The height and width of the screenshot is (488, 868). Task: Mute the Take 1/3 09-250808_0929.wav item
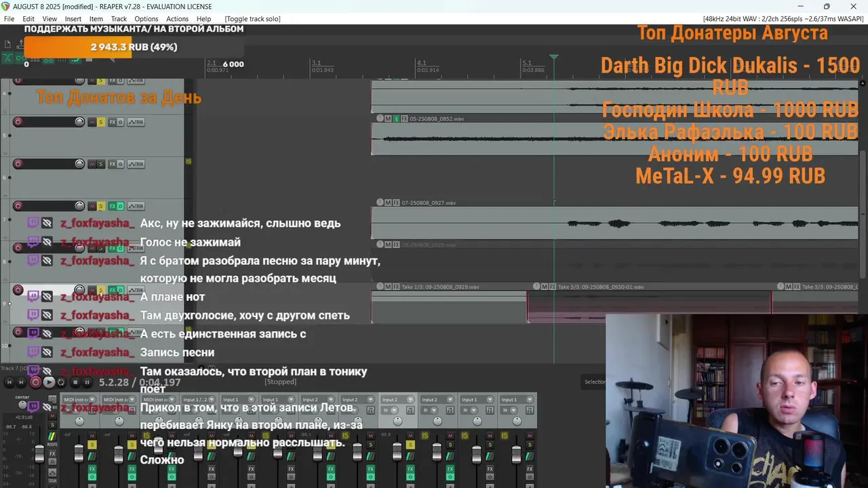click(x=388, y=286)
